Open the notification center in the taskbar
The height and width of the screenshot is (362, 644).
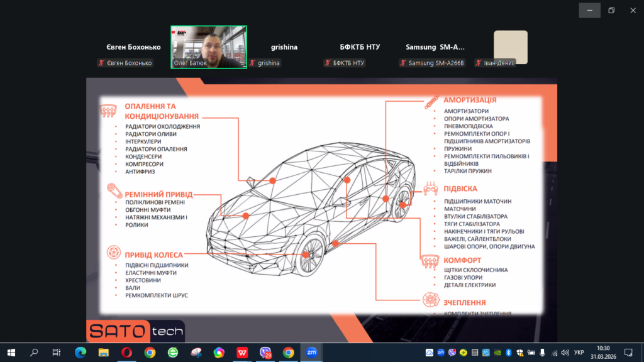point(628,353)
